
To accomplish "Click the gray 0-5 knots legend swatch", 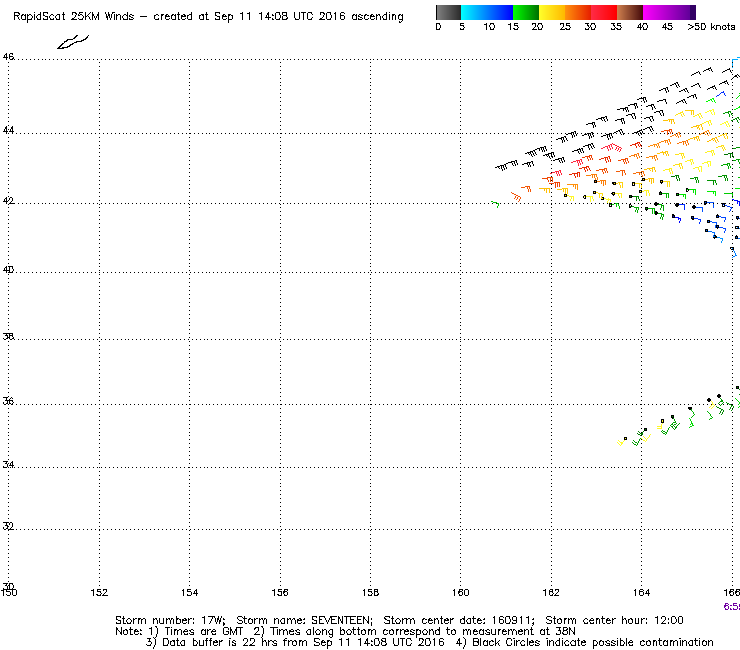I will coord(448,12).
